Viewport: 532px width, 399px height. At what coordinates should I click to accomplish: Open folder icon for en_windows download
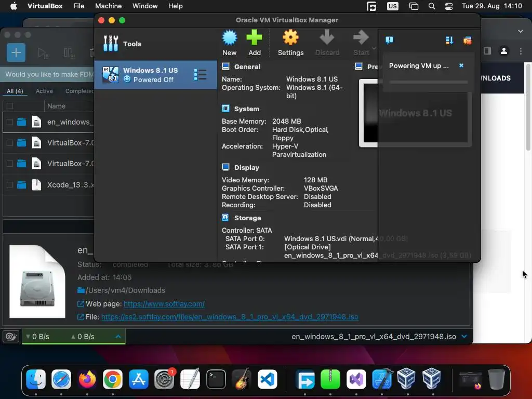22,122
